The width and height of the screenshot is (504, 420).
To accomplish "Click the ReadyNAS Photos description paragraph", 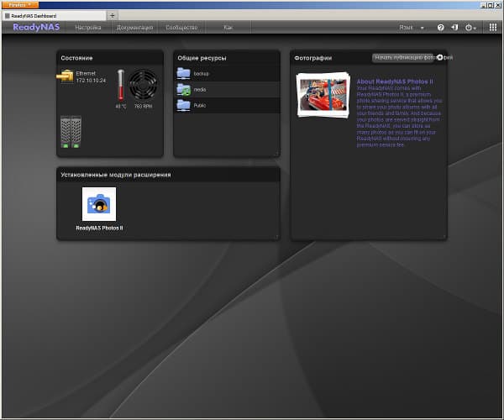I will click(x=399, y=116).
